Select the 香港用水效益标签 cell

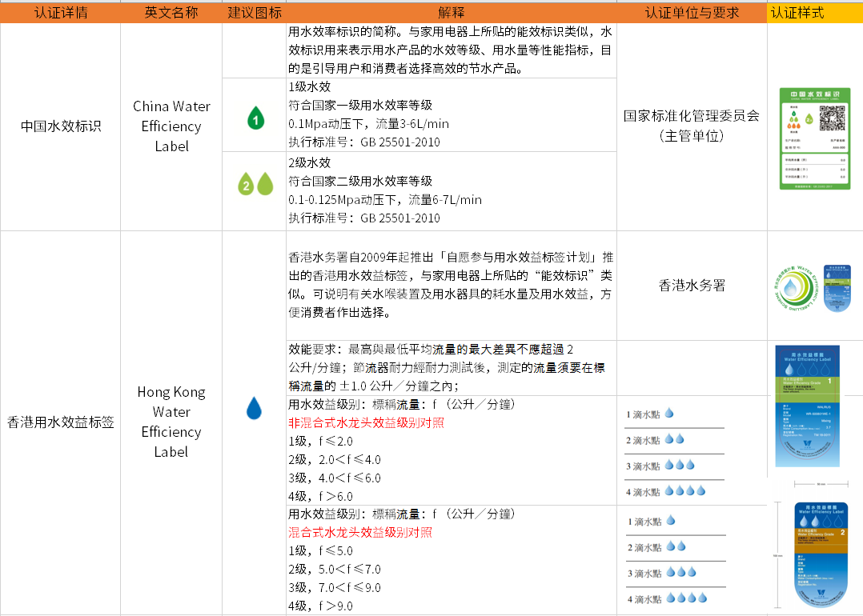[x=61, y=422]
